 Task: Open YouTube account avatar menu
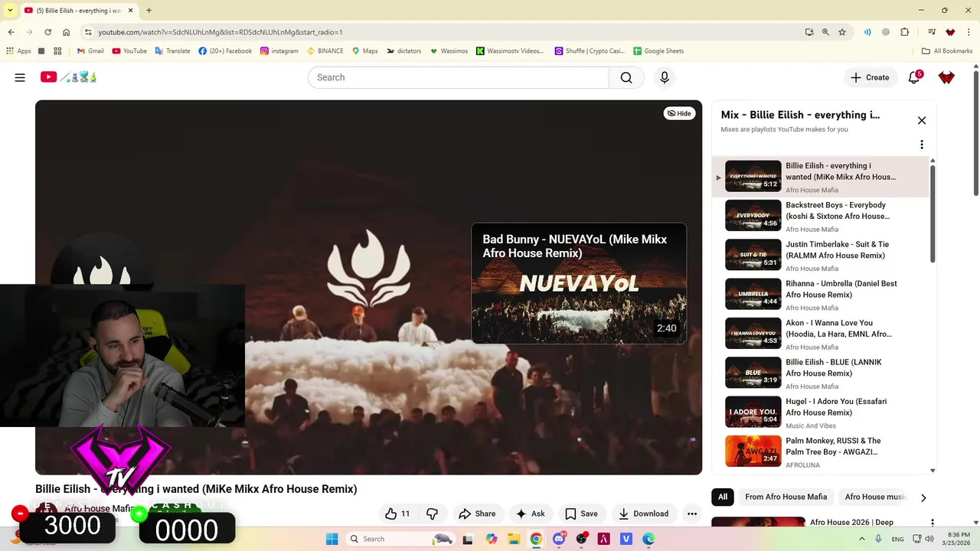point(947,77)
